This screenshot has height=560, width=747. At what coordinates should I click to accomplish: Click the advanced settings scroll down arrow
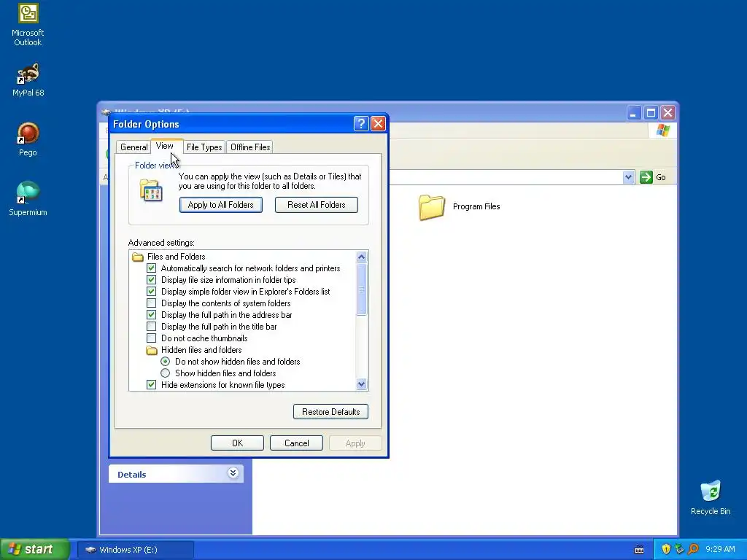point(362,384)
